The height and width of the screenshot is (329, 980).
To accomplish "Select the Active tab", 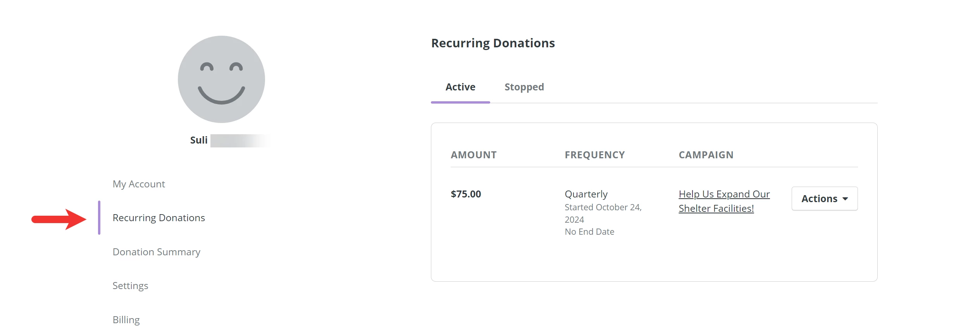I will (x=460, y=87).
